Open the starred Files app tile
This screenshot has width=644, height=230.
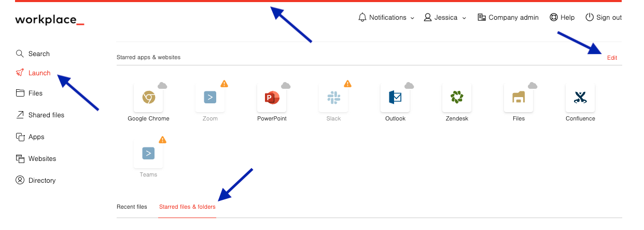[x=519, y=97]
